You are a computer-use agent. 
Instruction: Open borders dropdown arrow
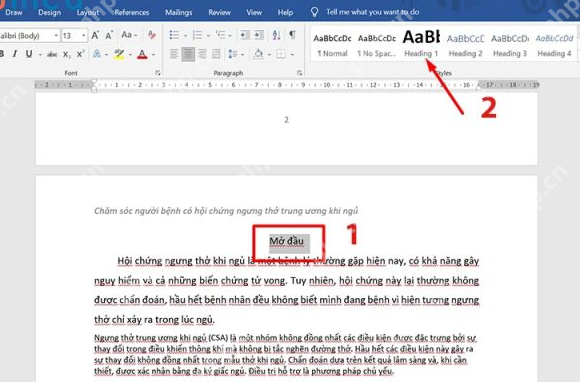pyautogui.click(x=292, y=55)
